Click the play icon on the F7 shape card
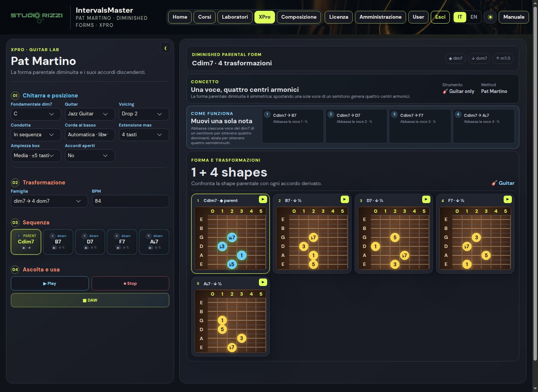This screenshot has height=392, width=538. tap(507, 199)
